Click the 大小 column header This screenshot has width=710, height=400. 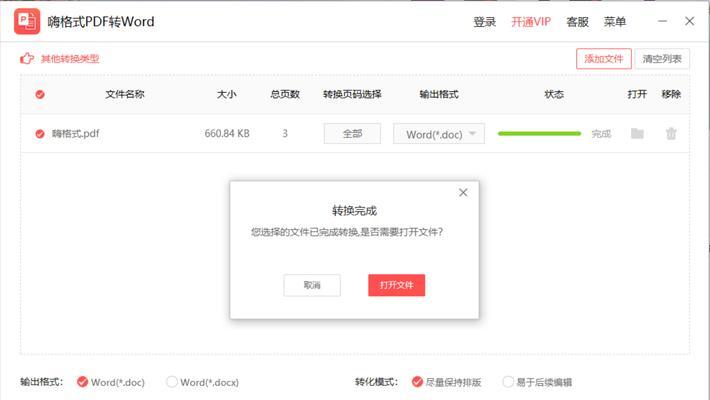[x=226, y=94]
